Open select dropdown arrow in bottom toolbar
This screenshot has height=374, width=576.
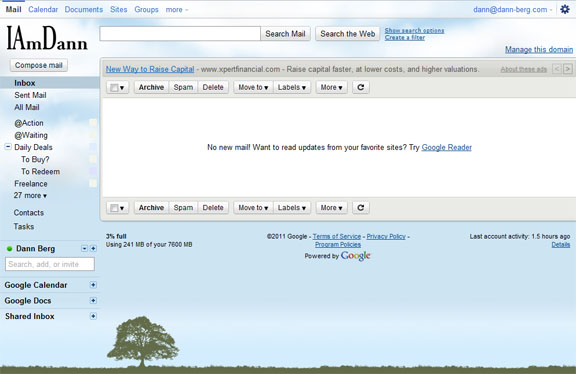pos(122,208)
